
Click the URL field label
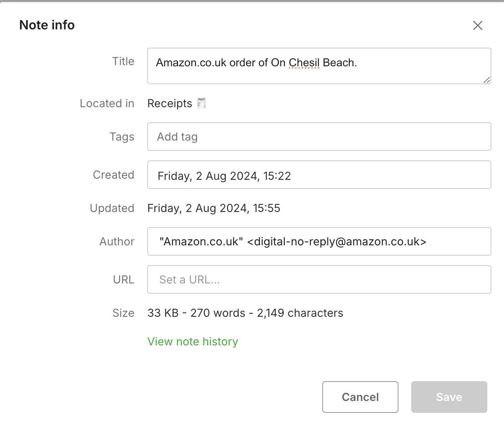point(123,280)
